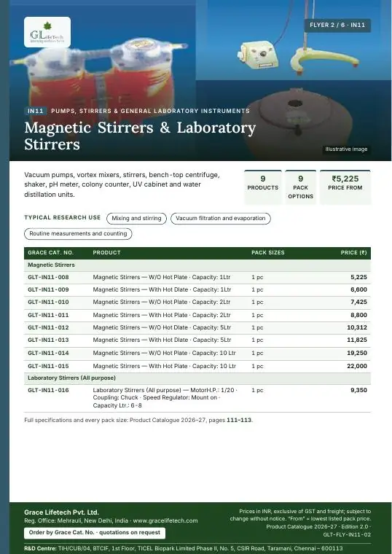This screenshot has height=554, width=392.
Task: Click the GLT-FLY-IN11-02 document code
Action: point(347,535)
